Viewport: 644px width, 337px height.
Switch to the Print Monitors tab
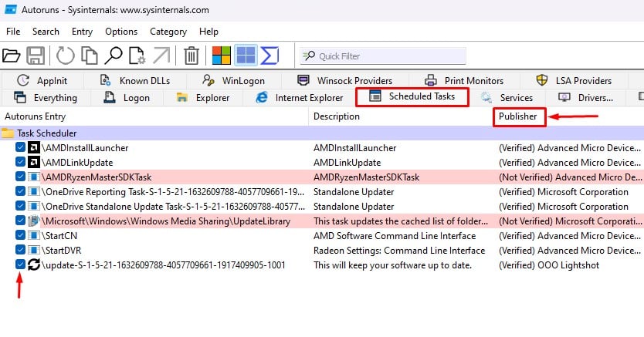point(464,80)
